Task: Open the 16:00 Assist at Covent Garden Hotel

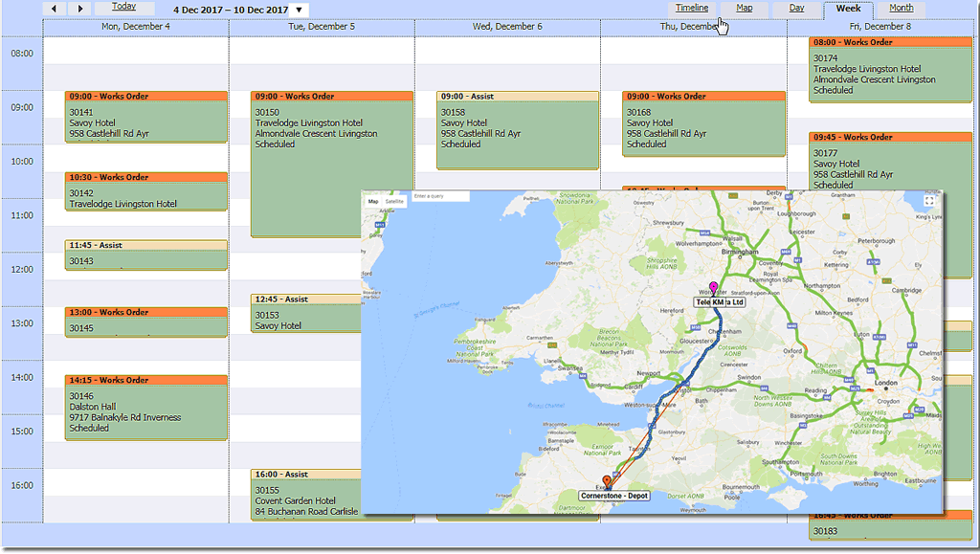Action: pyautogui.click(x=306, y=498)
